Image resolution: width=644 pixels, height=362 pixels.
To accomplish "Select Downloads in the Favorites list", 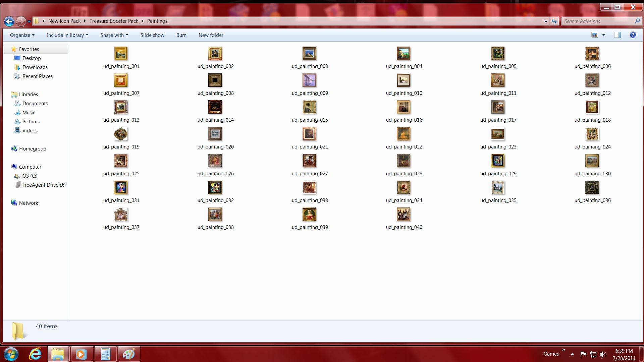I will click(x=35, y=67).
